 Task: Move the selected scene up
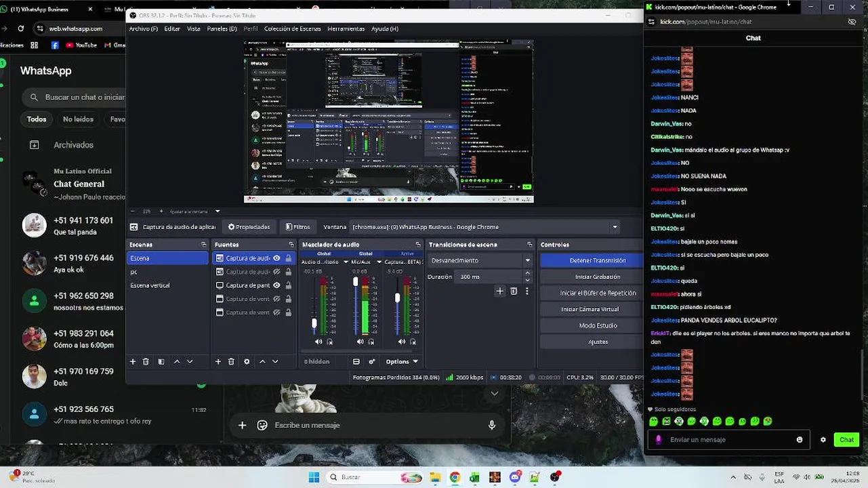tap(177, 362)
